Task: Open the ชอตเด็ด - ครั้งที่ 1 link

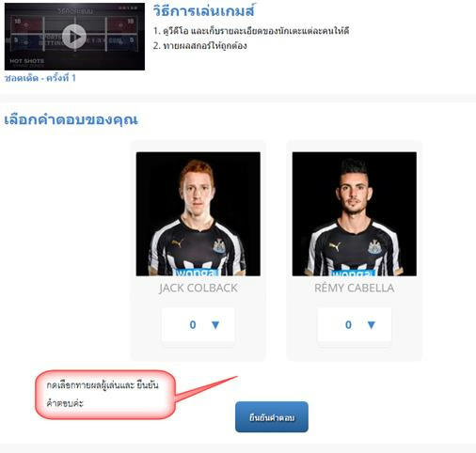Action: click(40, 78)
